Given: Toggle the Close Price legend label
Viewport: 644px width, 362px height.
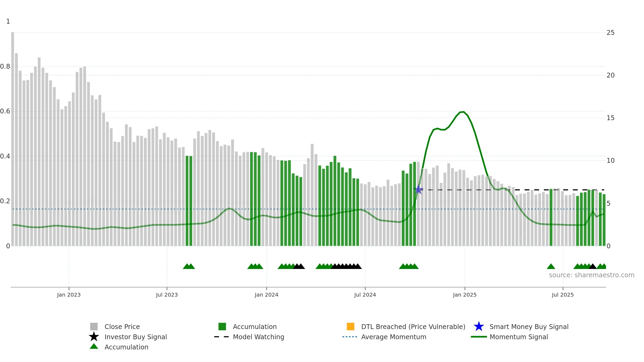Looking at the screenshot, I should coord(122,327).
